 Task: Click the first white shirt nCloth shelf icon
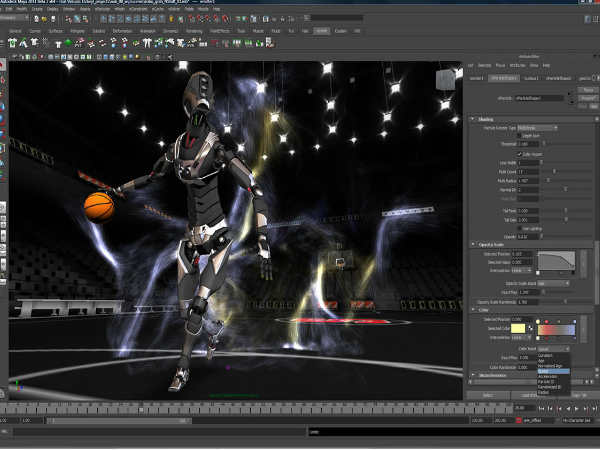(x=12, y=43)
